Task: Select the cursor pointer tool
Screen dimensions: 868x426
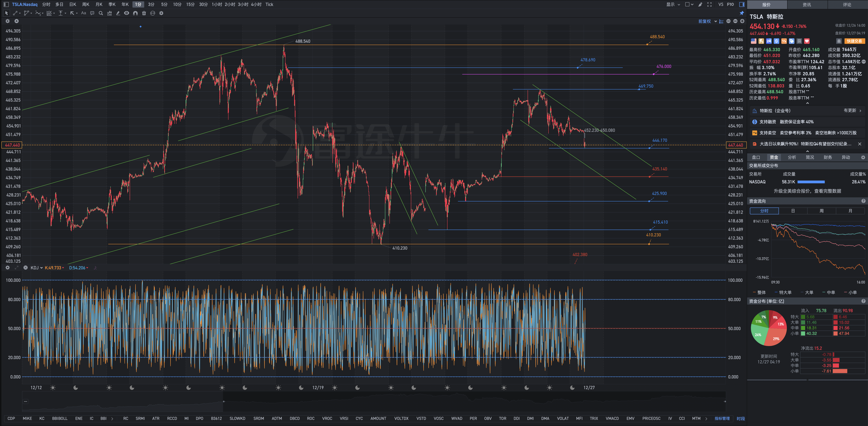Action: pyautogui.click(x=6, y=13)
